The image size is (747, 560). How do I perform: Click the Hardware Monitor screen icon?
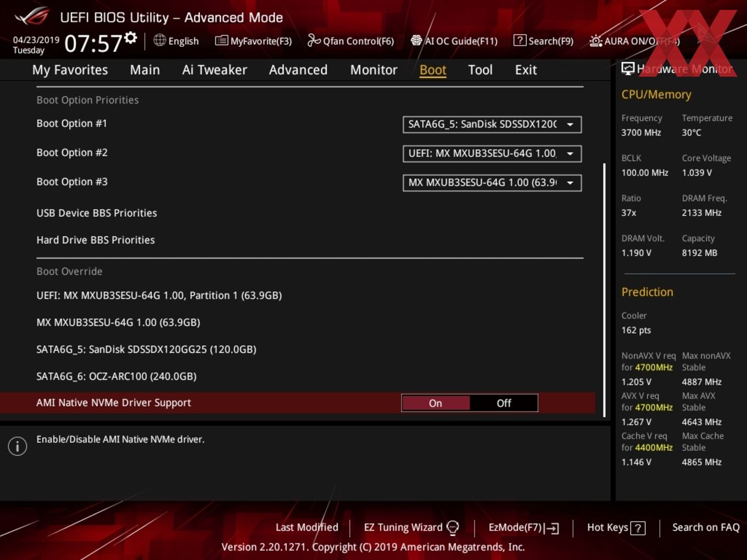click(x=628, y=69)
